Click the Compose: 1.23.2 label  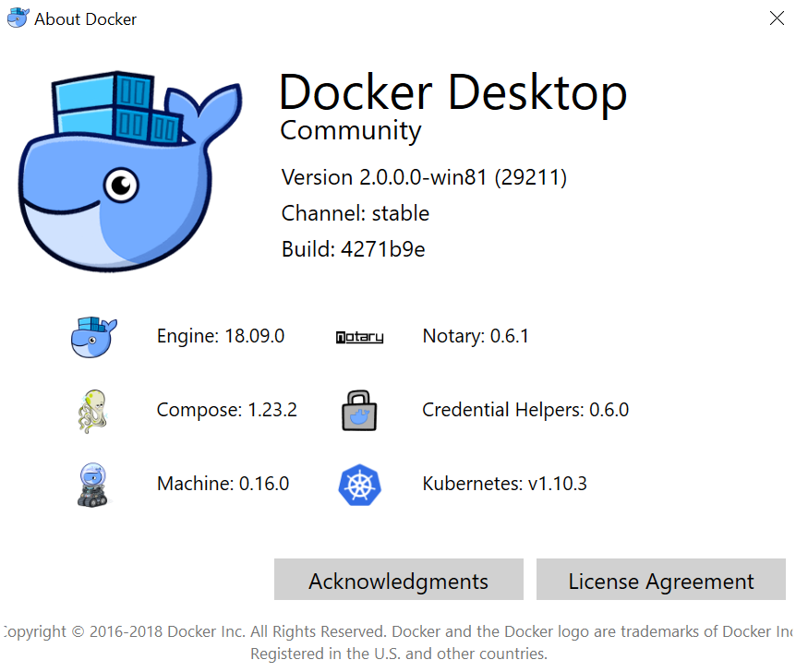coord(227,410)
